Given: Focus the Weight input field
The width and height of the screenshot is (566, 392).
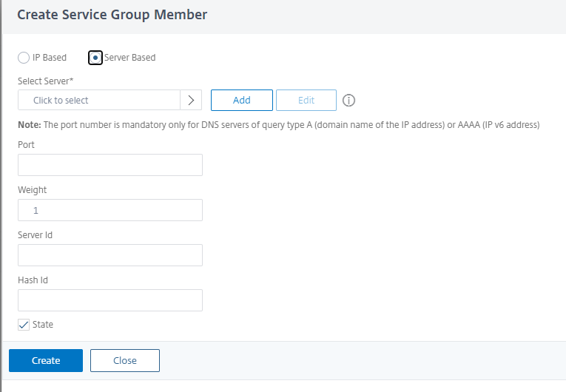Looking at the screenshot, I should 110,210.
